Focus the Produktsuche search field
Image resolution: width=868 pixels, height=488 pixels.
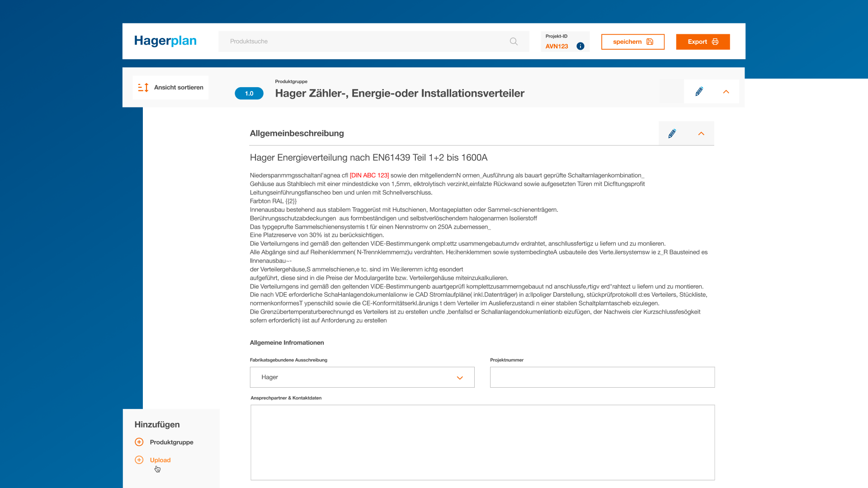click(373, 42)
